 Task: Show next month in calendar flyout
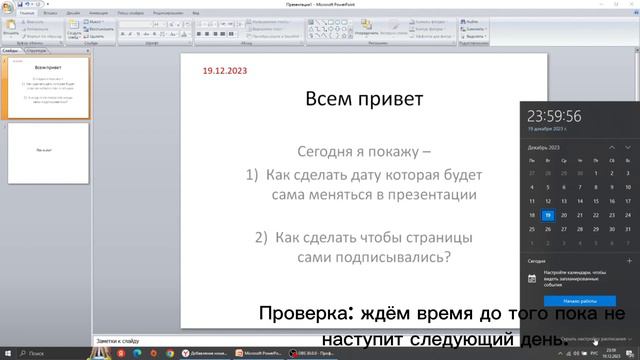coord(628,147)
